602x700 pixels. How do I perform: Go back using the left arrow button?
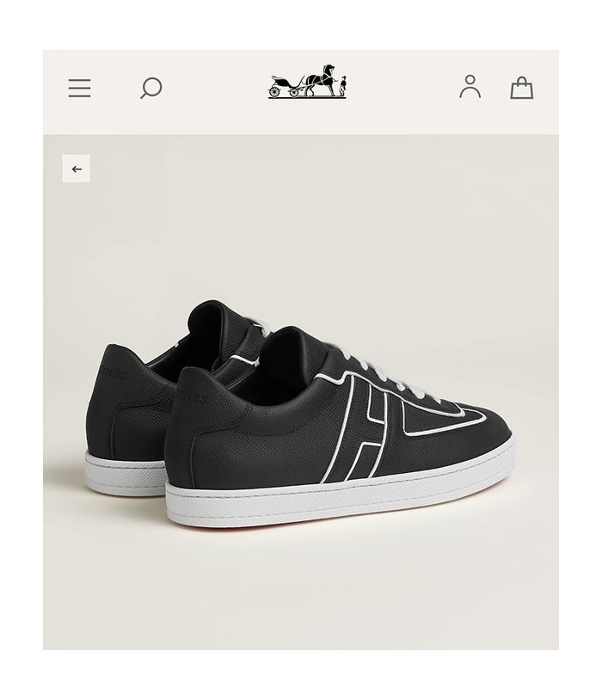(76, 169)
